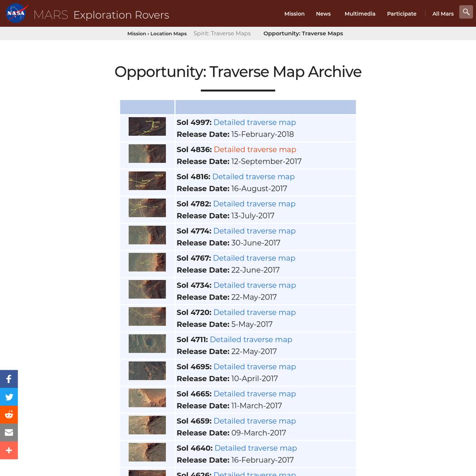Select release date 11-March-2017 text
This screenshot has width=476, height=476.
[257, 406]
